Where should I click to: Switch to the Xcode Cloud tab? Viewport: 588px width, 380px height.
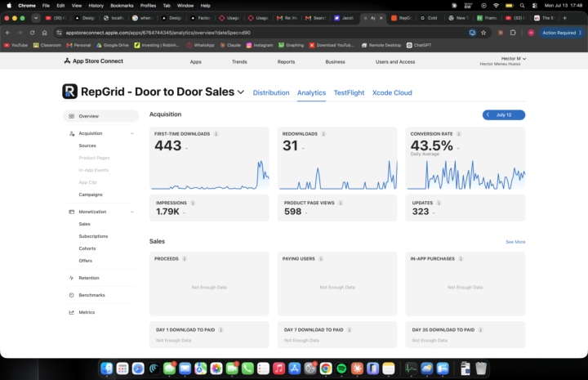coord(392,92)
